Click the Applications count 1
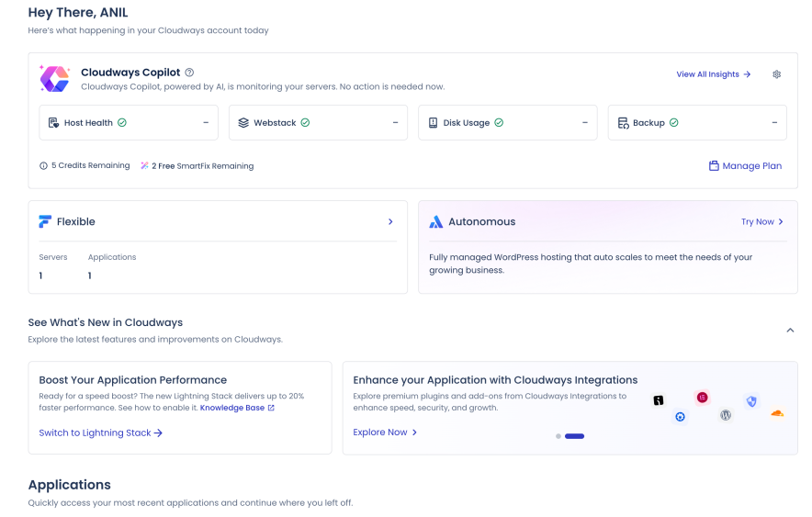 pos(90,275)
